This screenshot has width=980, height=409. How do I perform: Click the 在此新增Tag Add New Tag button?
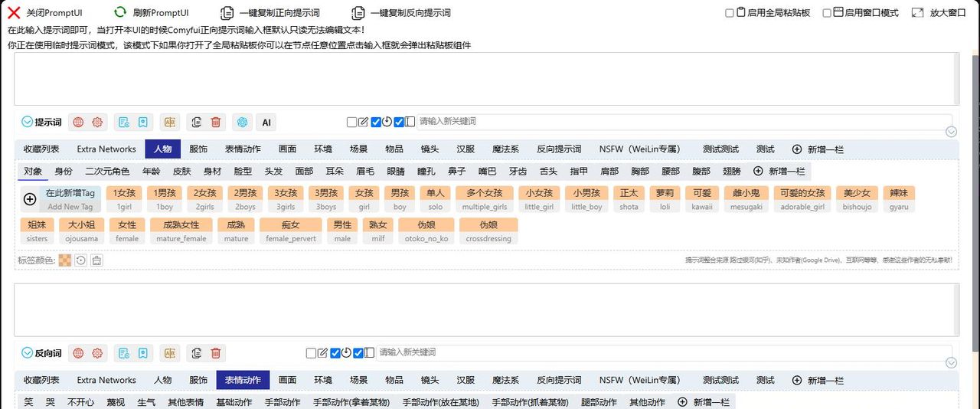coord(70,199)
